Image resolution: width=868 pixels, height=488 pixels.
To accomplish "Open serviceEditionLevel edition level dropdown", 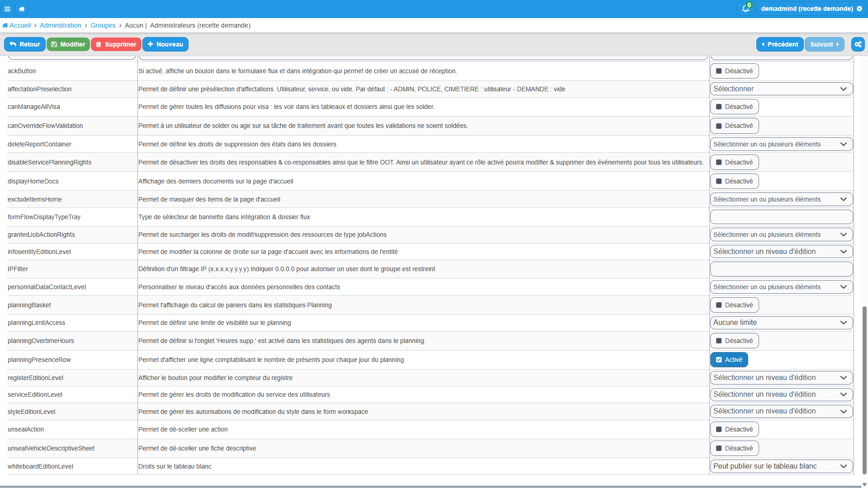I will point(781,394).
